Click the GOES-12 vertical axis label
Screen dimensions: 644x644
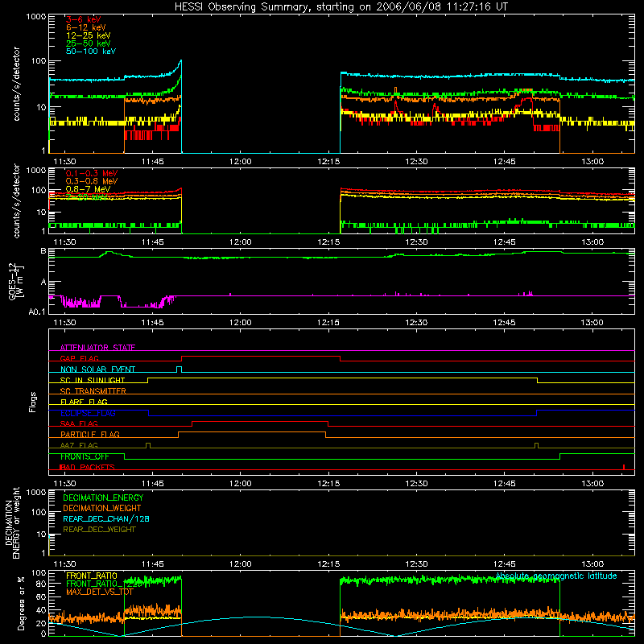(15, 281)
